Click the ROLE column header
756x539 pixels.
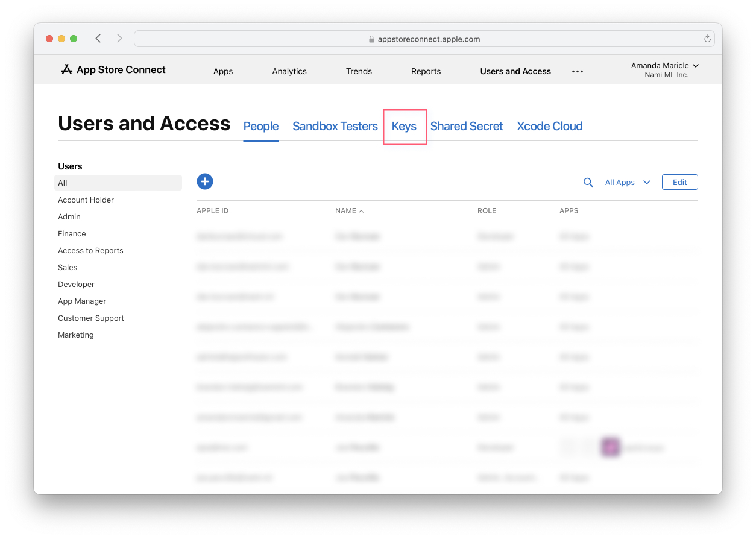click(487, 211)
